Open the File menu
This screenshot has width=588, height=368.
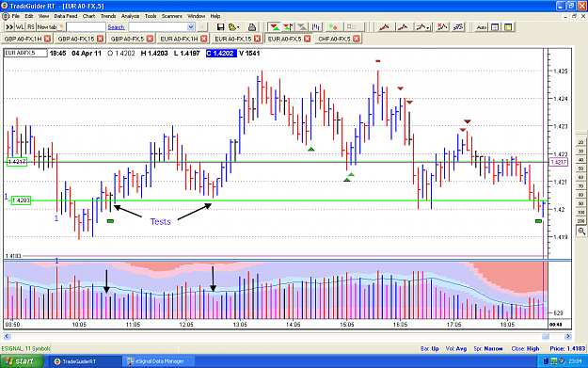point(15,16)
